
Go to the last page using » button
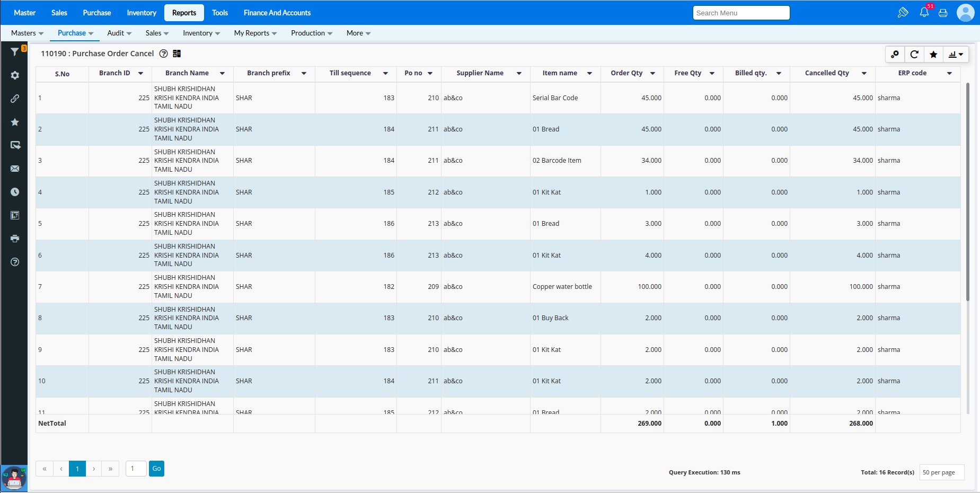pyautogui.click(x=110, y=469)
